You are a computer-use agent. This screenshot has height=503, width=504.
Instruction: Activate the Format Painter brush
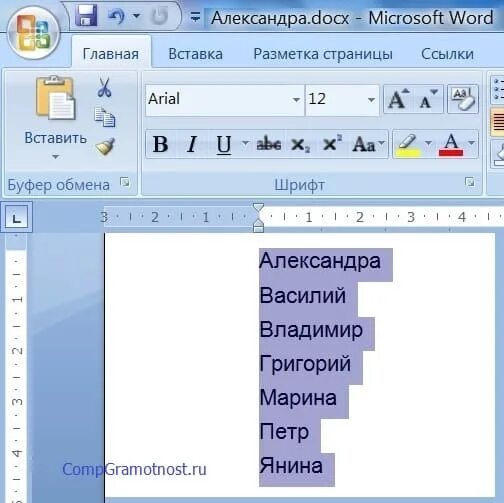[x=105, y=146]
